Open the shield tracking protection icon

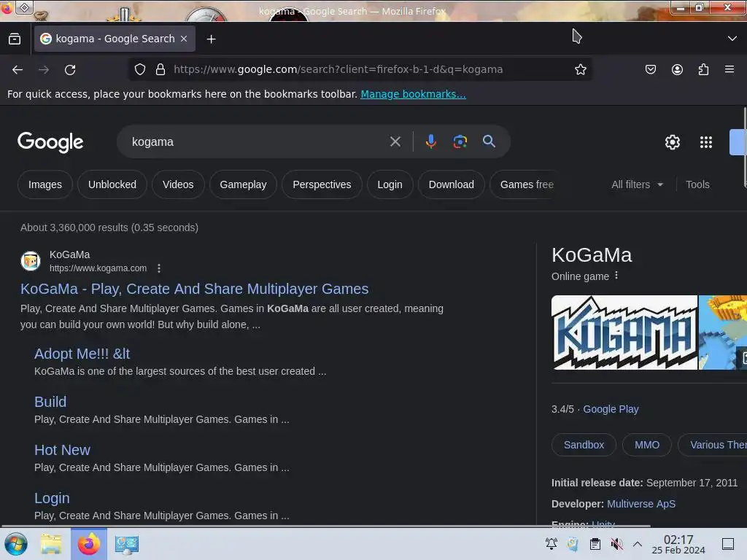point(139,69)
